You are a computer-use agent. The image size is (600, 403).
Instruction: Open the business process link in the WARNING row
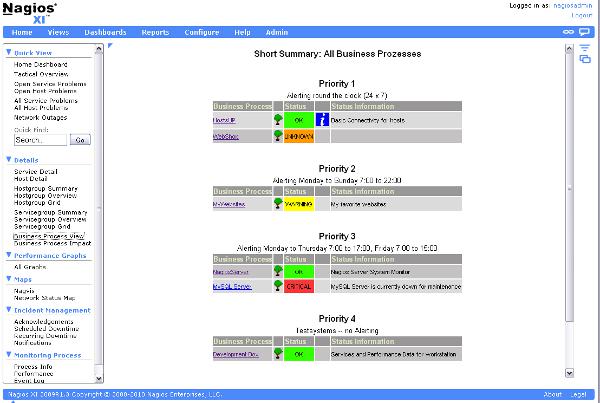[x=229, y=204]
